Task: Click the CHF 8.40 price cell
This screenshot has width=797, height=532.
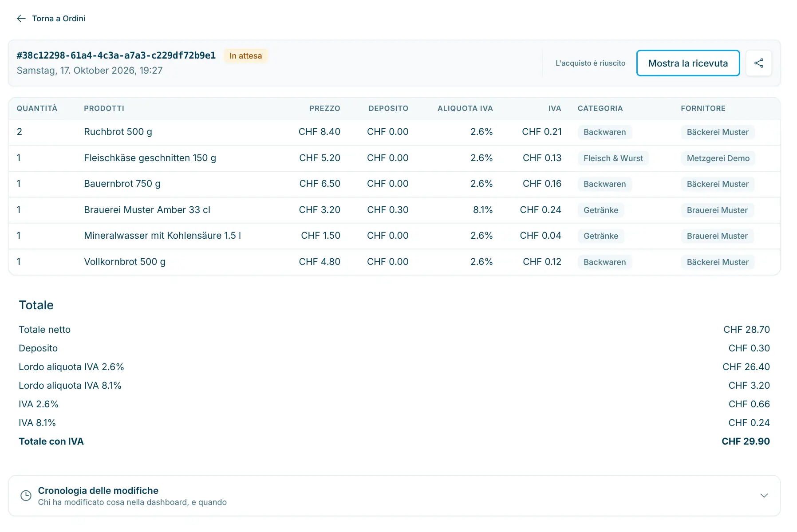Action: (x=320, y=132)
